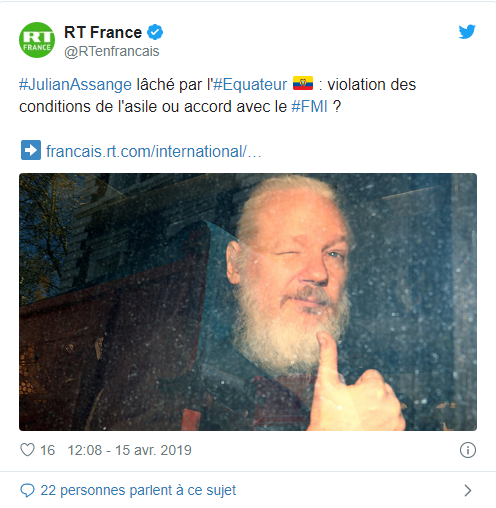Viewport: 496px width, 508px height.
Task: Click the Twitter bird logo
Action: coord(467,32)
